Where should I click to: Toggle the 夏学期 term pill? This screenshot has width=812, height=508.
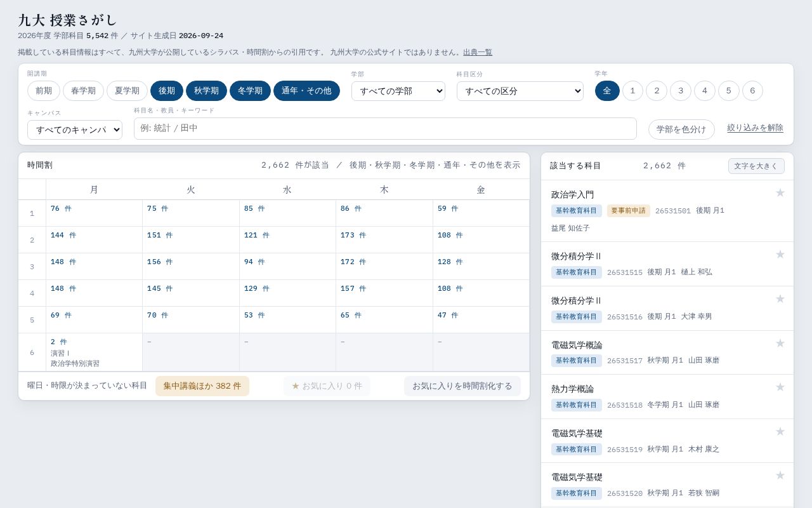[127, 91]
